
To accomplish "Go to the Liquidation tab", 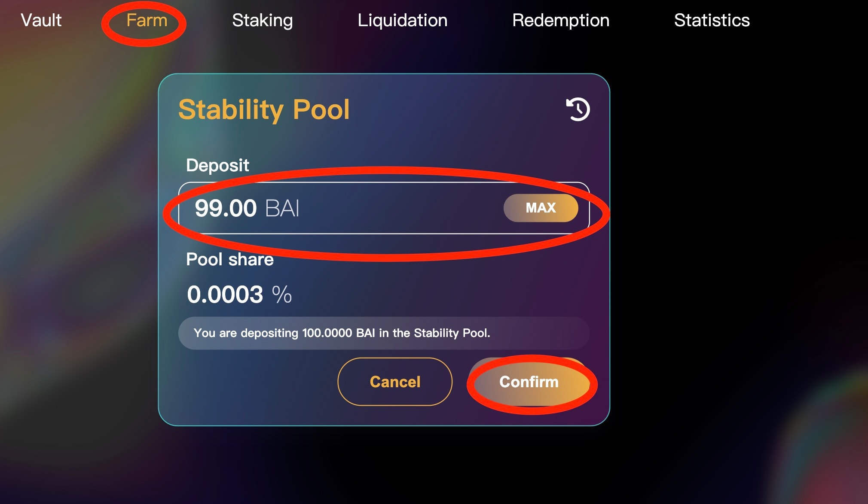I will click(x=402, y=20).
